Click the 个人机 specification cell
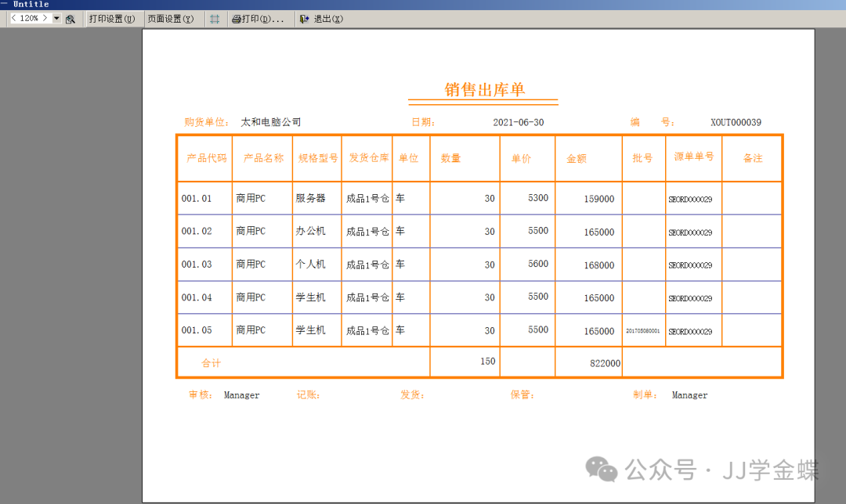Screen dimensions: 846x504 pos(310,265)
